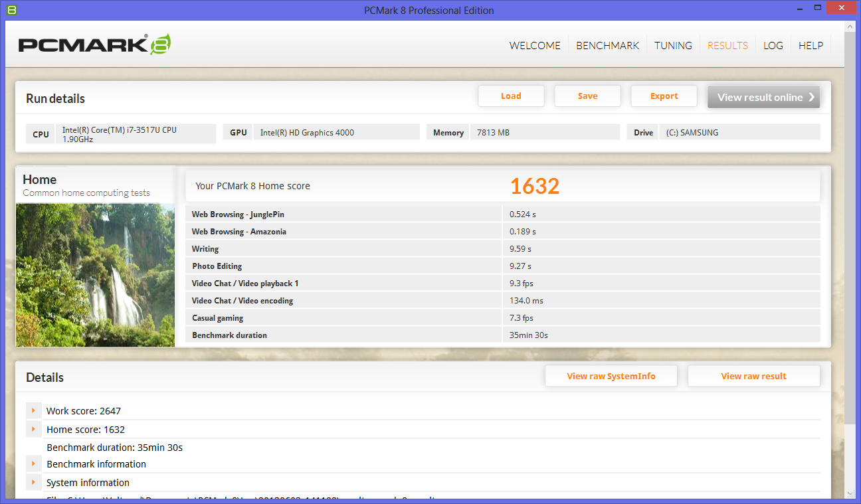
Task: Click the Casual gaming result row
Action: coord(503,317)
